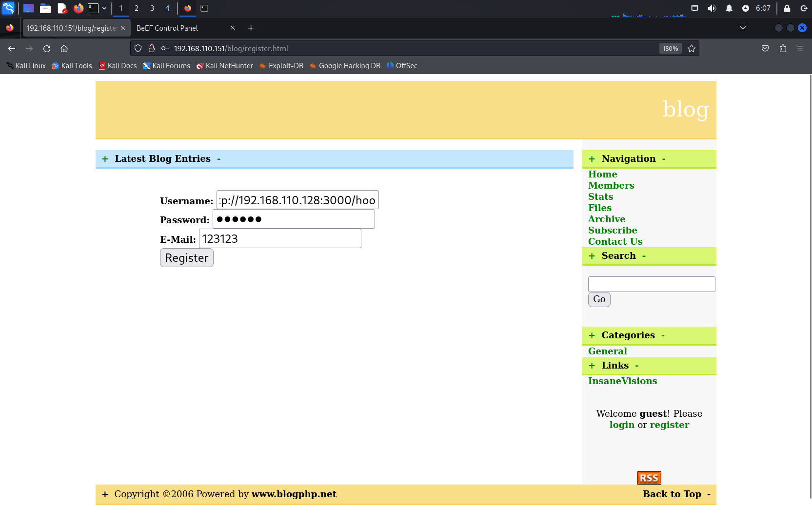Viewport: 812px width, 506px height.
Task: Open the terminal emulator taskbar icon
Action: (x=93, y=8)
